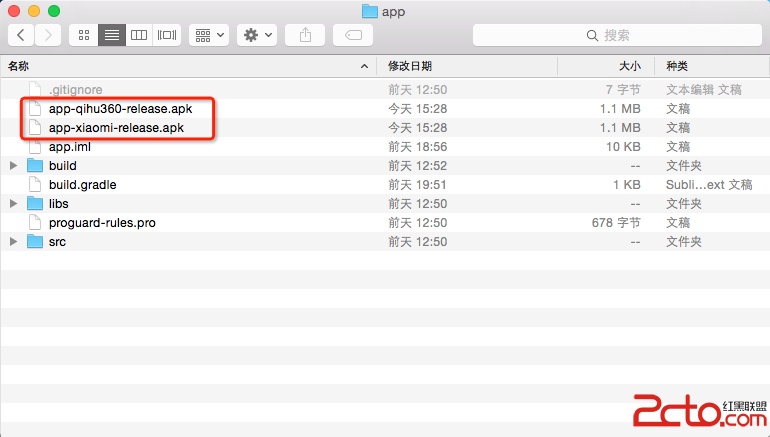770x437 pixels.
Task: Sort by the 种类 column header
Action: [x=712, y=66]
